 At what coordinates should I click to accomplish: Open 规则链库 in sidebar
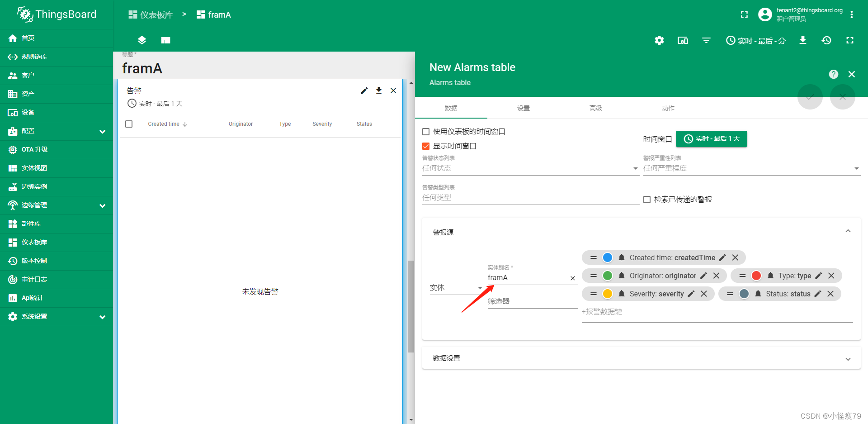57,57
